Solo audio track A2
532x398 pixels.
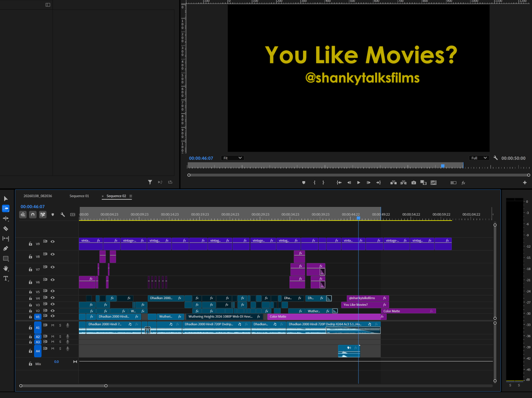pyautogui.click(x=60, y=337)
